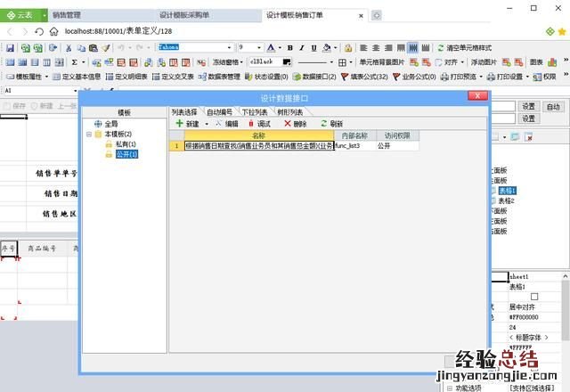The width and height of the screenshot is (570, 392).
Task: Select the func_list3 internal name cell
Action: pyautogui.click(x=354, y=146)
